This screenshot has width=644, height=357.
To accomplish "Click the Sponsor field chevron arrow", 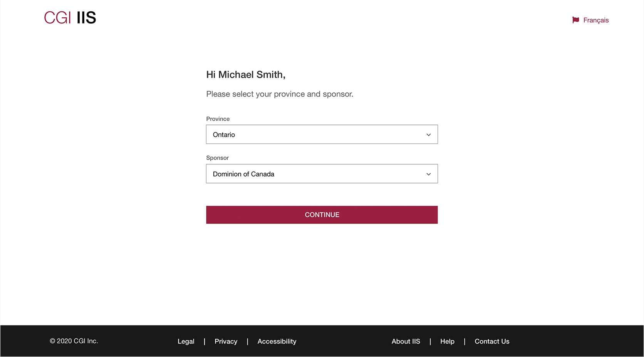I will tap(428, 174).
